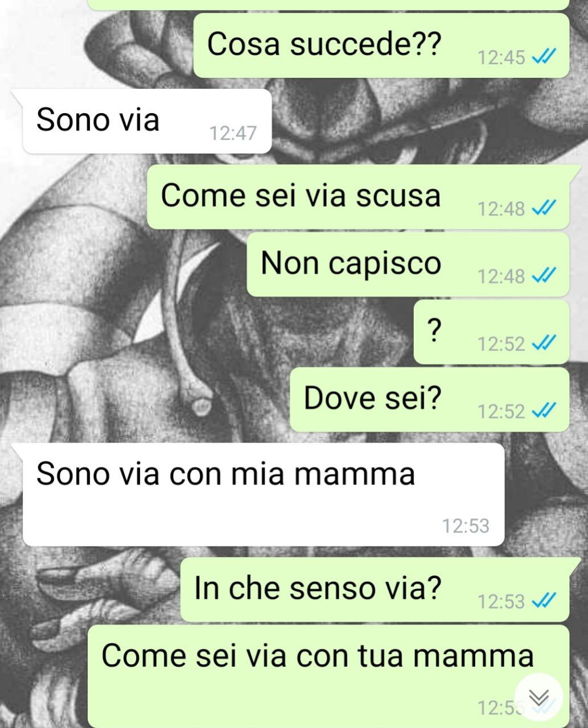This screenshot has width=588, height=728.
Task: Select the "Dove sei?" message bubble
Action: [430, 399]
